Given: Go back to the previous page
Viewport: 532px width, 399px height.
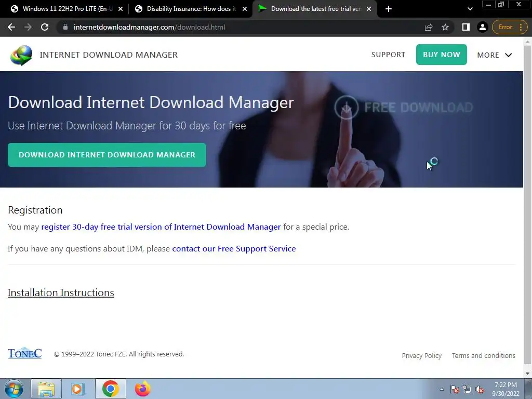Looking at the screenshot, I should (11, 27).
